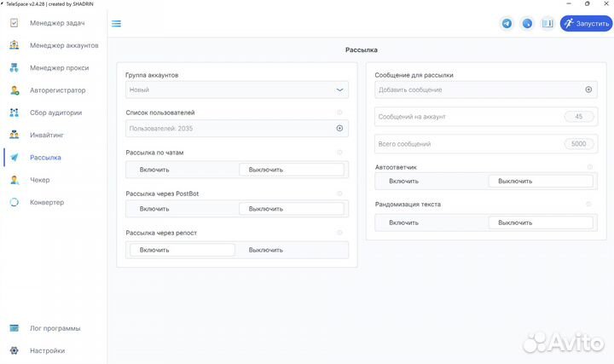The image size is (614, 364).
Task: Click the info icon beside Автоответчик
Action: (588, 167)
